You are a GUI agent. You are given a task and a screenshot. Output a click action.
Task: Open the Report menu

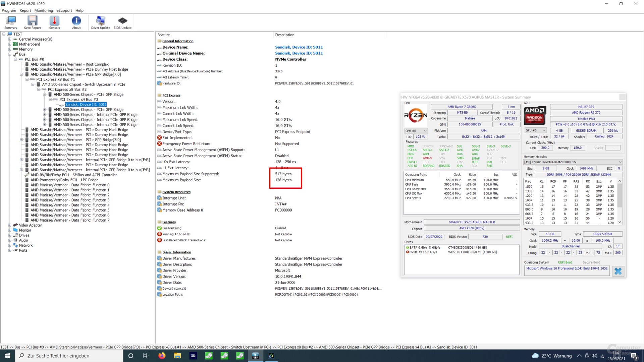25,10
